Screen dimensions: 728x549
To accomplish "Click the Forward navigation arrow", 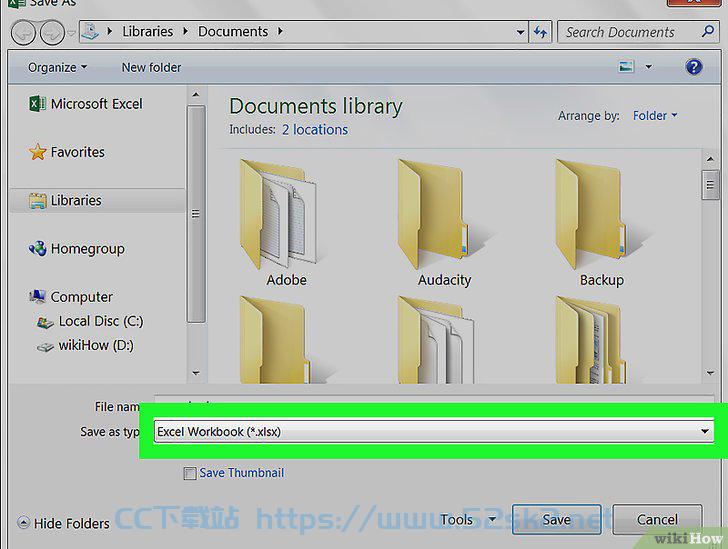I will (52, 33).
